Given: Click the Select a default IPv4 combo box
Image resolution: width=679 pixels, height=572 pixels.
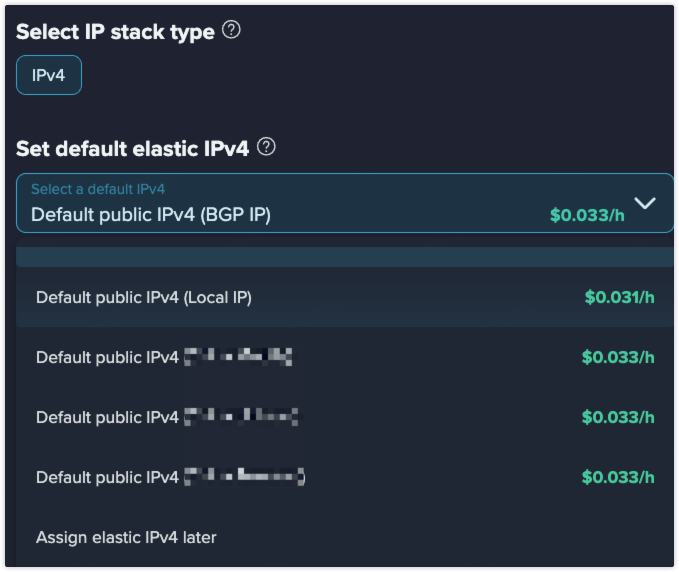Looking at the screenshot, I should click(300, 203).
